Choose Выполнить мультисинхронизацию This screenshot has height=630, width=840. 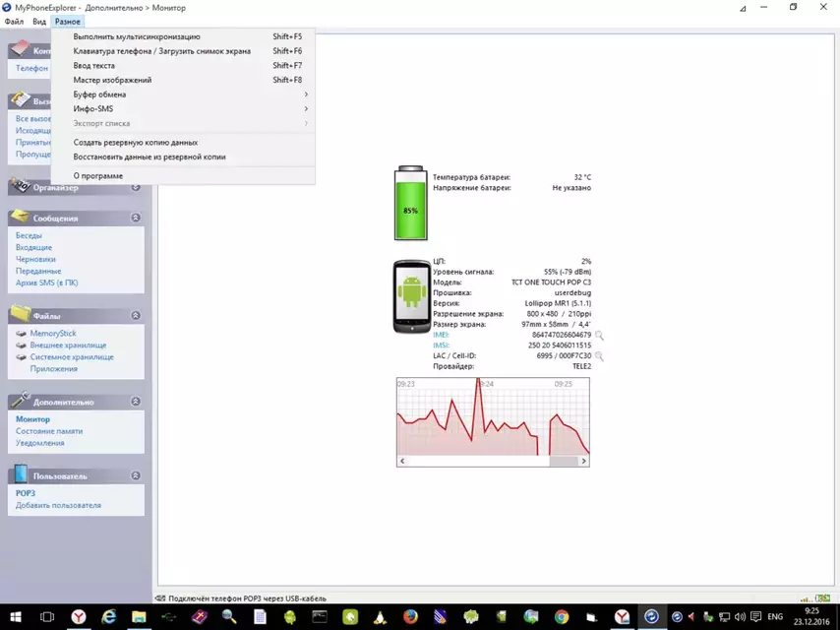click(183, 36)
